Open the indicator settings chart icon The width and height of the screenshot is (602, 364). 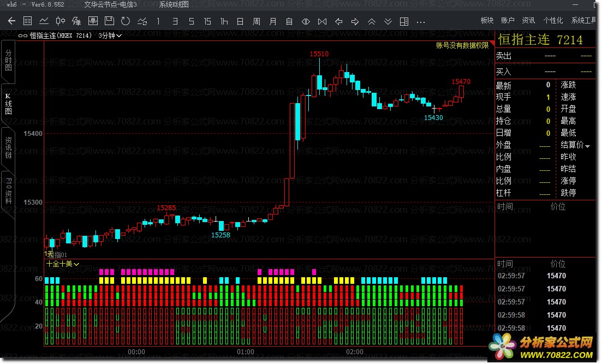pos(142,21)
